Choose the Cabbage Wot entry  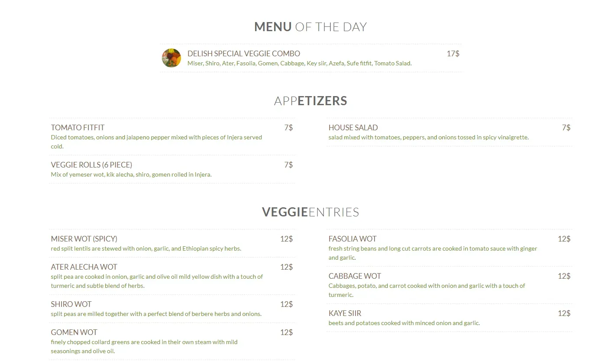[x=355, y=276]
